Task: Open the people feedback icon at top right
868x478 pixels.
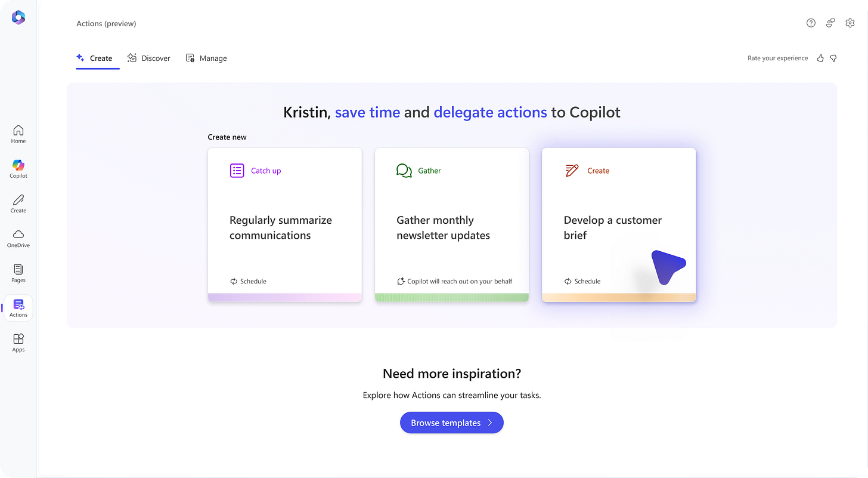Action: coord(830,23)
